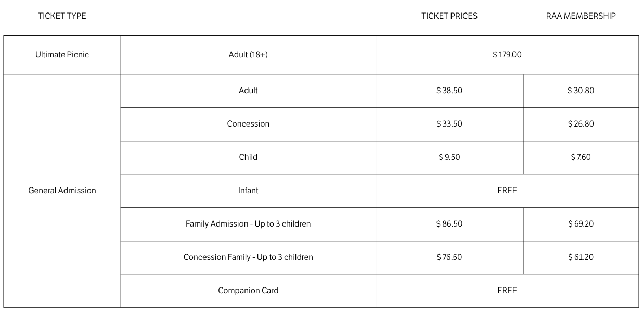The width and height of the screenshot is (644, 313).
Task: Click the General Admission cell
Action: [x=62, y=191]
